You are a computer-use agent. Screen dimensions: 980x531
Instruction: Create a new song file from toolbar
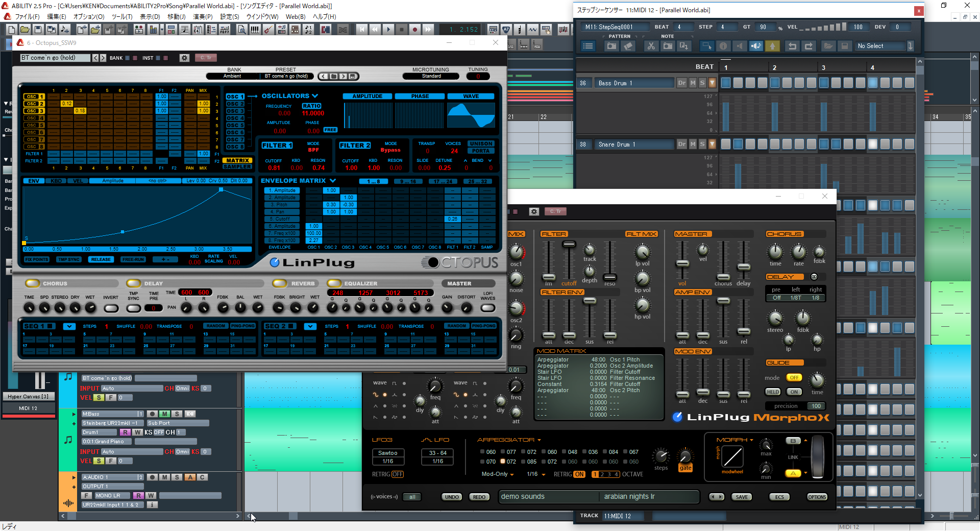pyautogui.click(x=11, y=30)
